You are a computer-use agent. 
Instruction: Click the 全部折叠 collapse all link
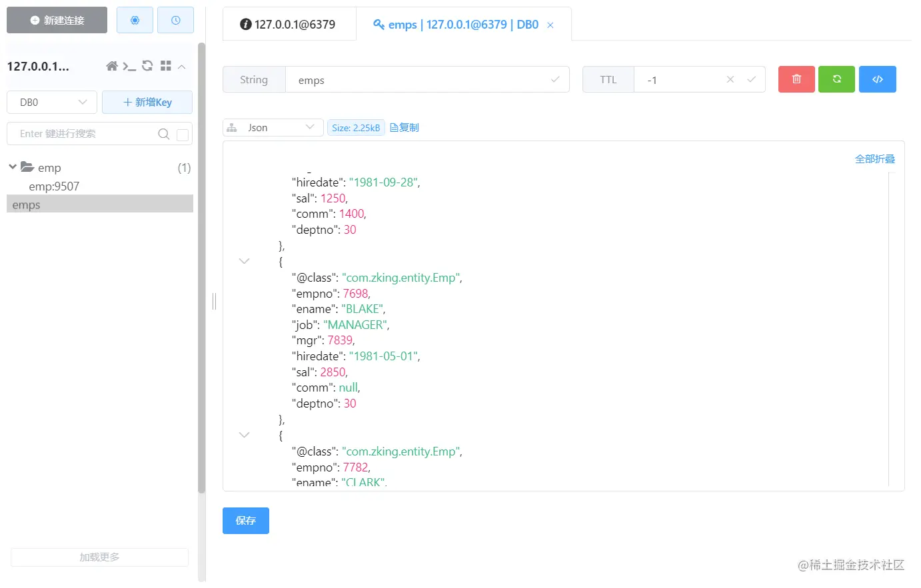click(x=875, y=159)
